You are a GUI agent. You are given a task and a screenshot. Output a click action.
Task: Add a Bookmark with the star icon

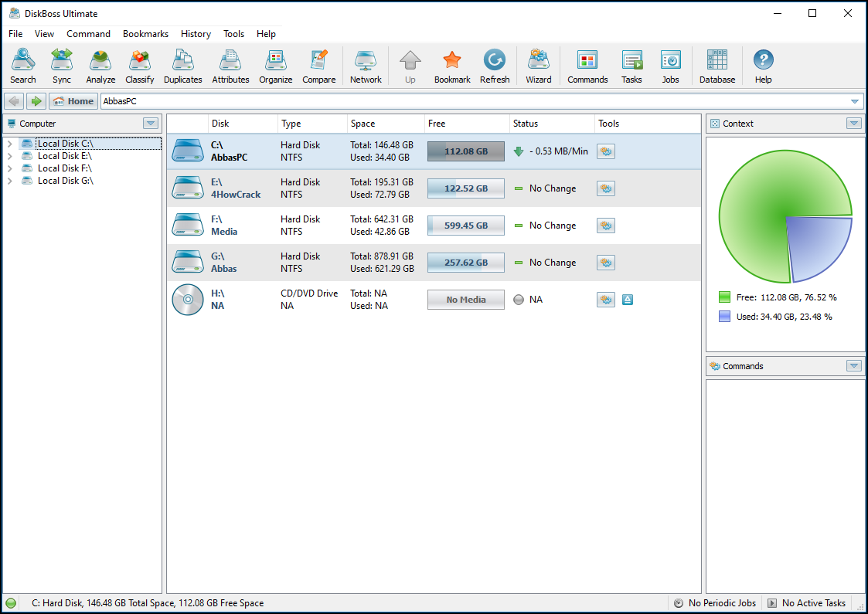452,66
